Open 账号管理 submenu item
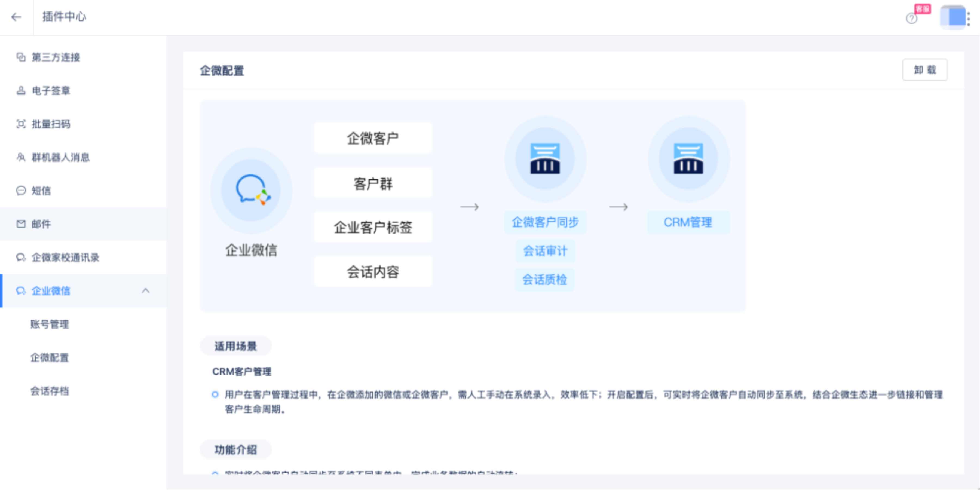This screenshot has height=490, width=980. pos(50,324)
